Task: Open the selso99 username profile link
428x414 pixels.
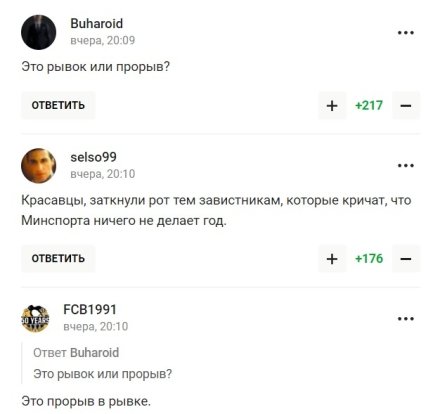Action: [93, 157]
